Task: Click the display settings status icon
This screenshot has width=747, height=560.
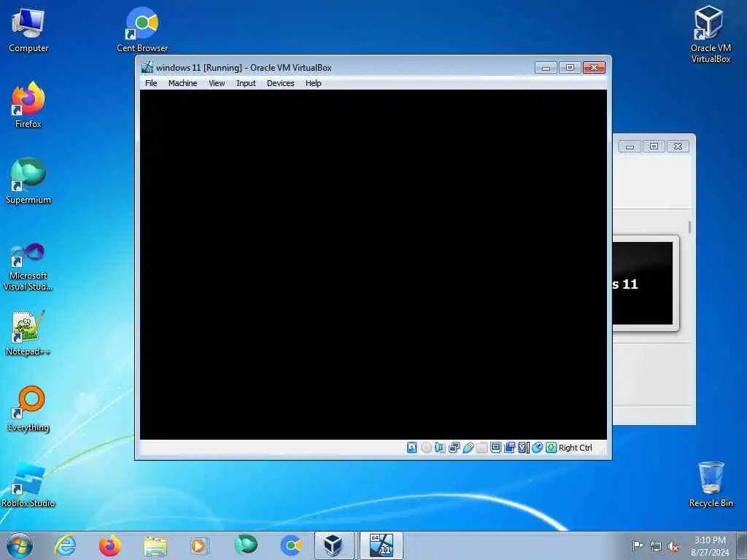Action: pyautogui.click(x=495, y=448)
